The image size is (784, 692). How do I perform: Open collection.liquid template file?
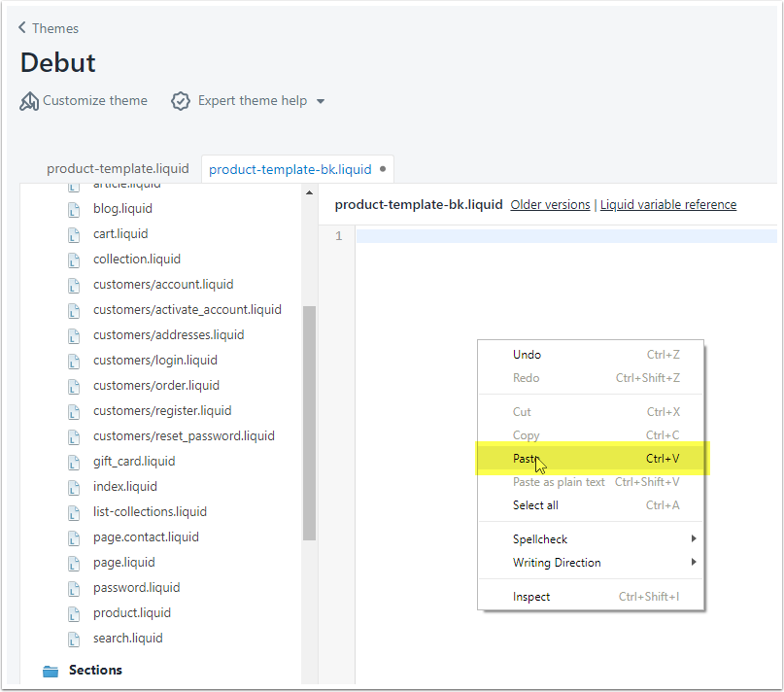click(x=137, y=259)
